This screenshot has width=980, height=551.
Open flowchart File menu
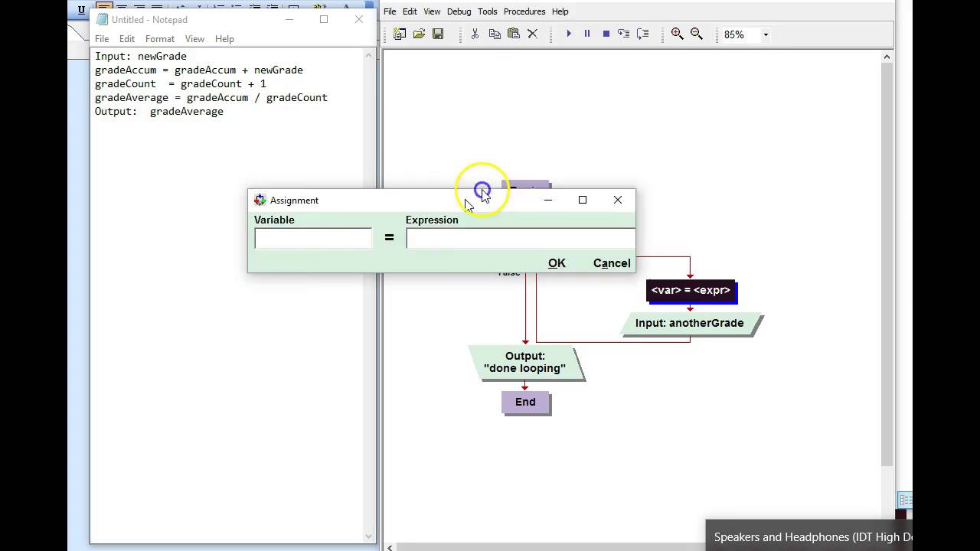[390, 11]
